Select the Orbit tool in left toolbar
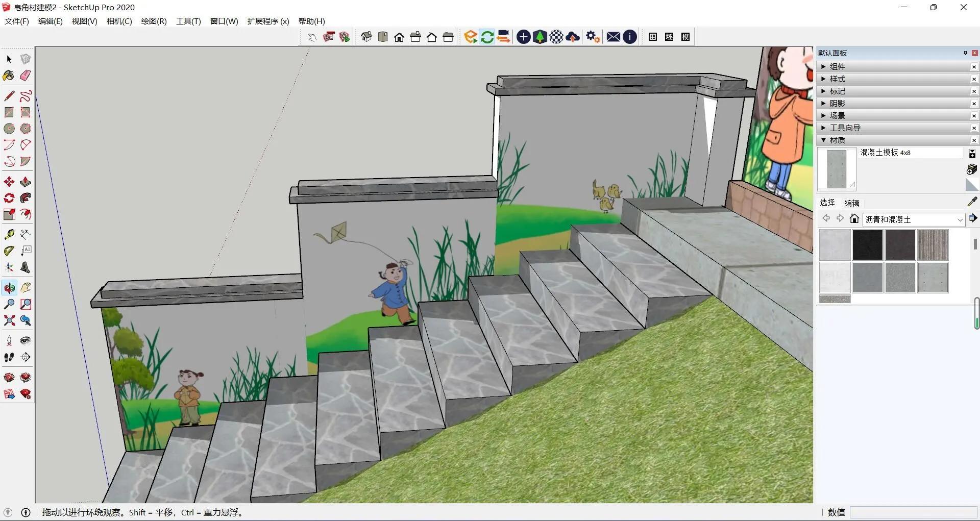Image resolution: width=980 pixels, height=521 pixels. 9,288
